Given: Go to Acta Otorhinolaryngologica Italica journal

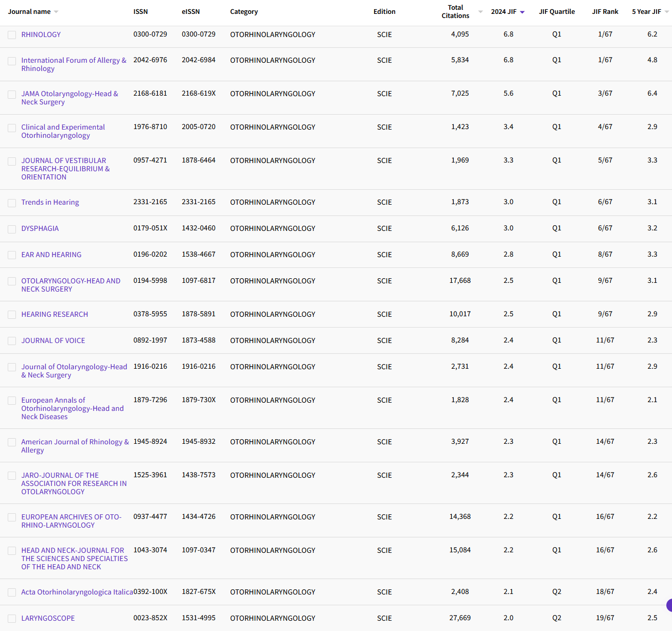Looking at the screenshot, I should pyautogui.click(x=77, y=592).
